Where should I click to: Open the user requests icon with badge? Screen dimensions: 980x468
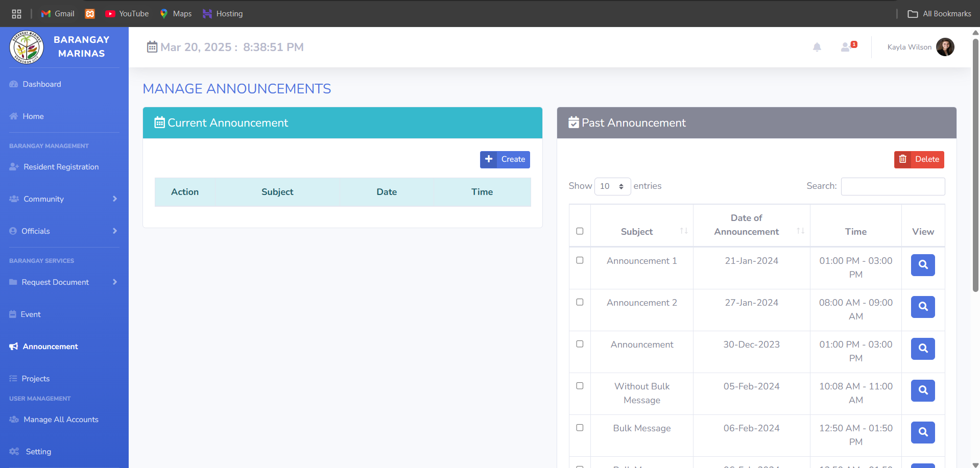848,47
